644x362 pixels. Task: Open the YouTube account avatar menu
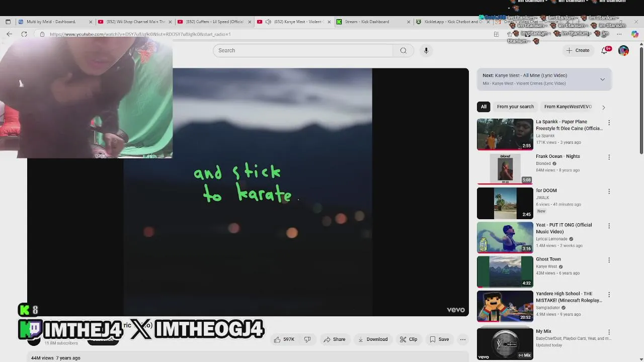(623, 50)
